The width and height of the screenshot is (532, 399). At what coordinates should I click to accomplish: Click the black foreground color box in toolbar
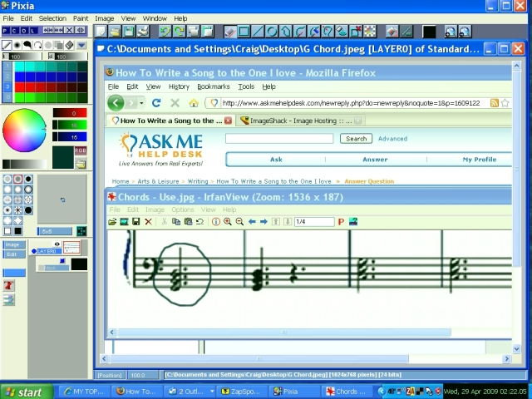click(429, 32)
